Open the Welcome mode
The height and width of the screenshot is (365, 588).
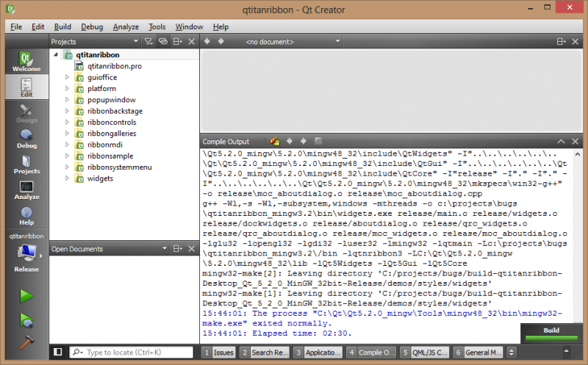pos(26,62)
